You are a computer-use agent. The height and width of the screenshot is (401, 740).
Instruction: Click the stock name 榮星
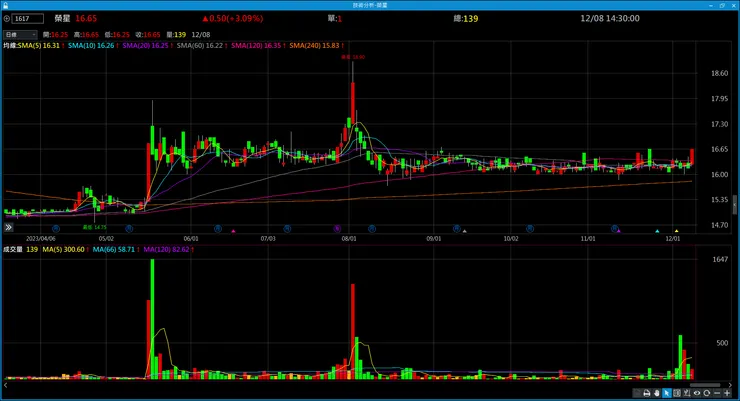(62, 18)
